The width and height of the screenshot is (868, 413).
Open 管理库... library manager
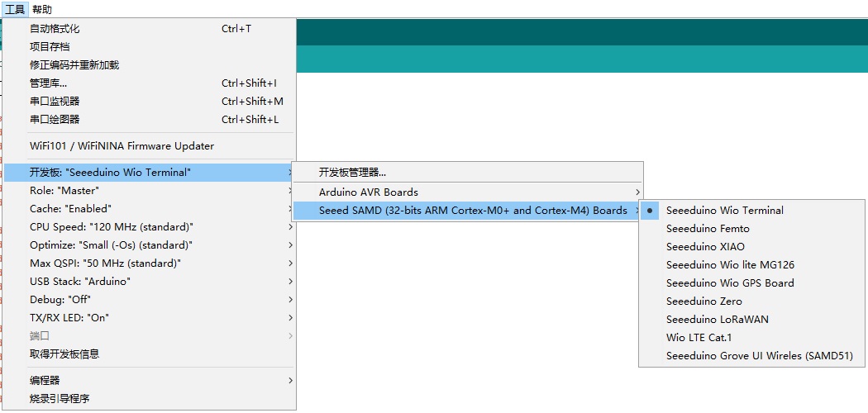150,83
